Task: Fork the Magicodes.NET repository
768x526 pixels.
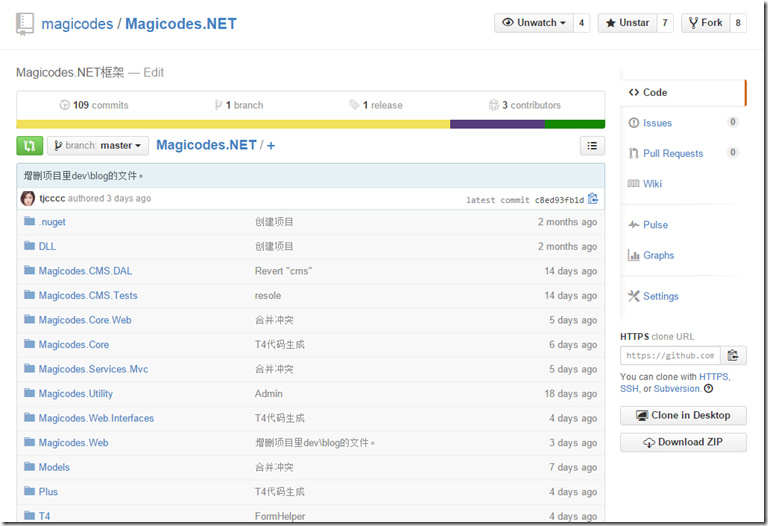Action: coord(705,23)
